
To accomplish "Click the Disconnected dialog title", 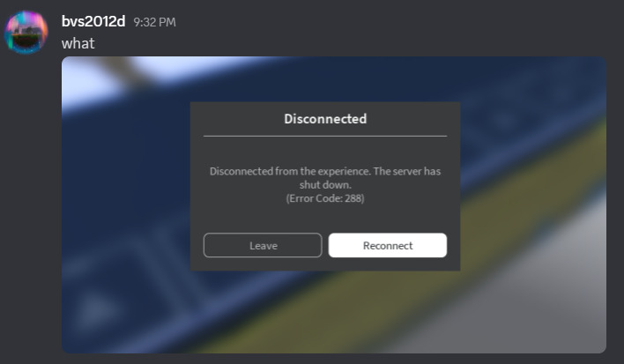I will (x=325, y=119).
